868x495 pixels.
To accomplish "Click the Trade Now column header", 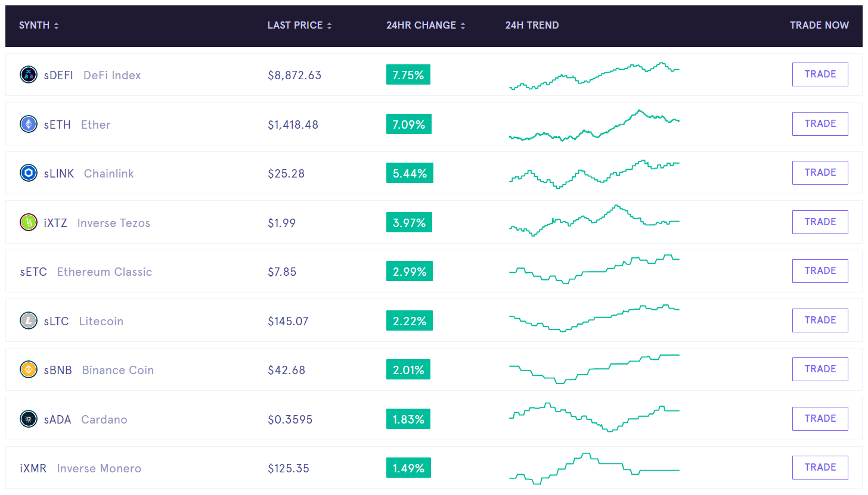I will click(x=819, y=26).
